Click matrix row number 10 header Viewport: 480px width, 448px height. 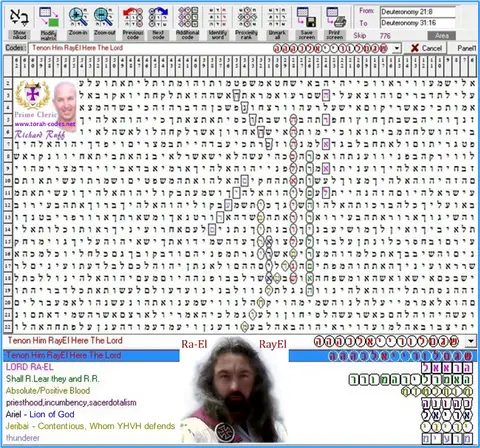[x=8, y=181]
